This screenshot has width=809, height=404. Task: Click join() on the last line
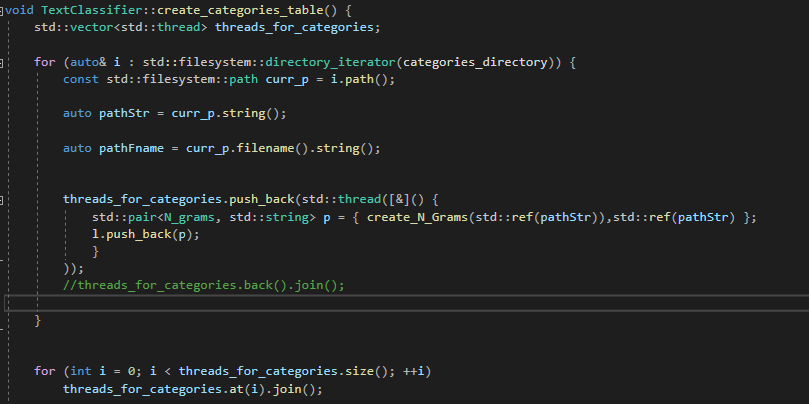293,389
